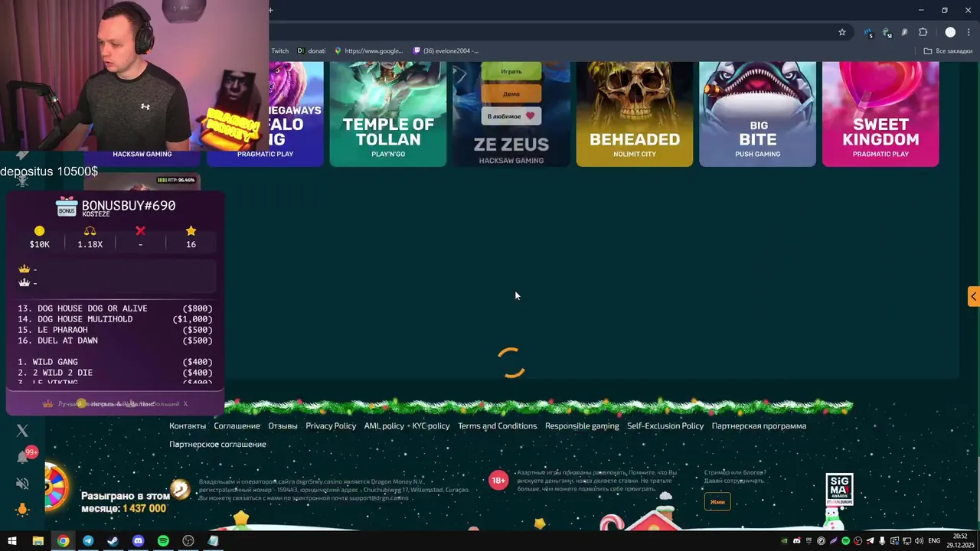Open the 'Контакты' footer link
This screenshot has height=551, width=980.
188,425
